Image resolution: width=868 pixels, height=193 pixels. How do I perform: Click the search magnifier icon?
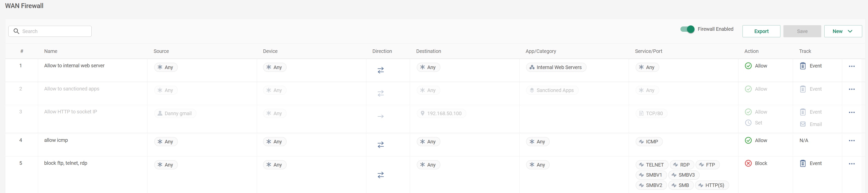16,31
